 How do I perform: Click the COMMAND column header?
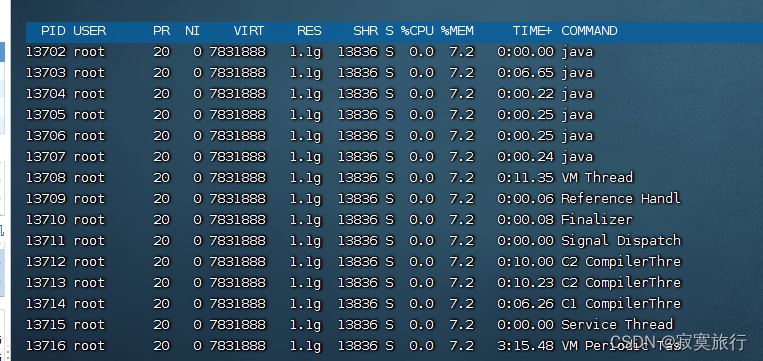coord(589,31)
